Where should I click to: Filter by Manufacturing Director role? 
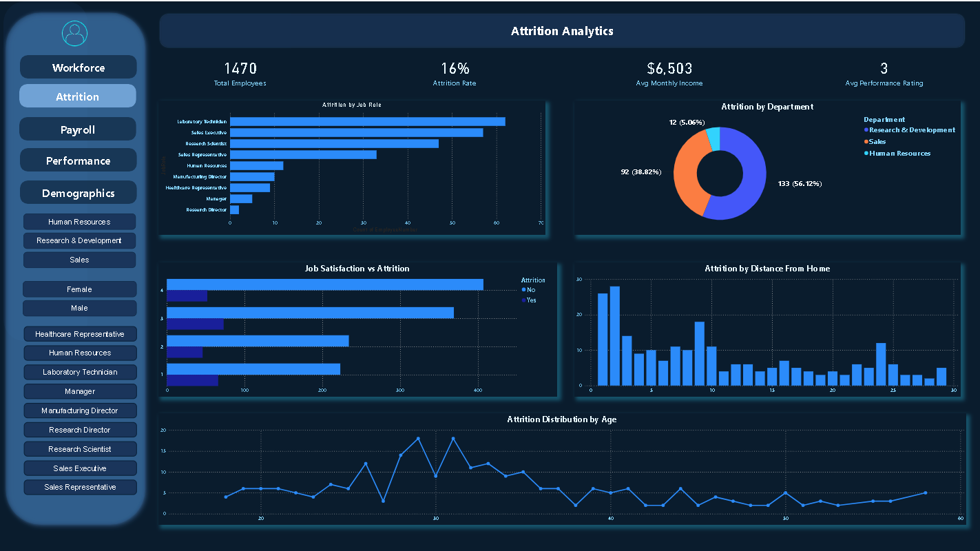click(80, 410)
